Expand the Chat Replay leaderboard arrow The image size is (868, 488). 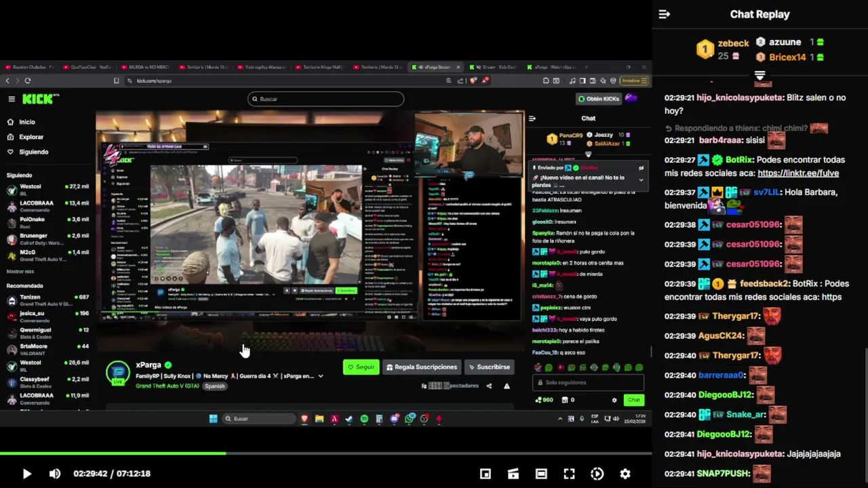759,75
